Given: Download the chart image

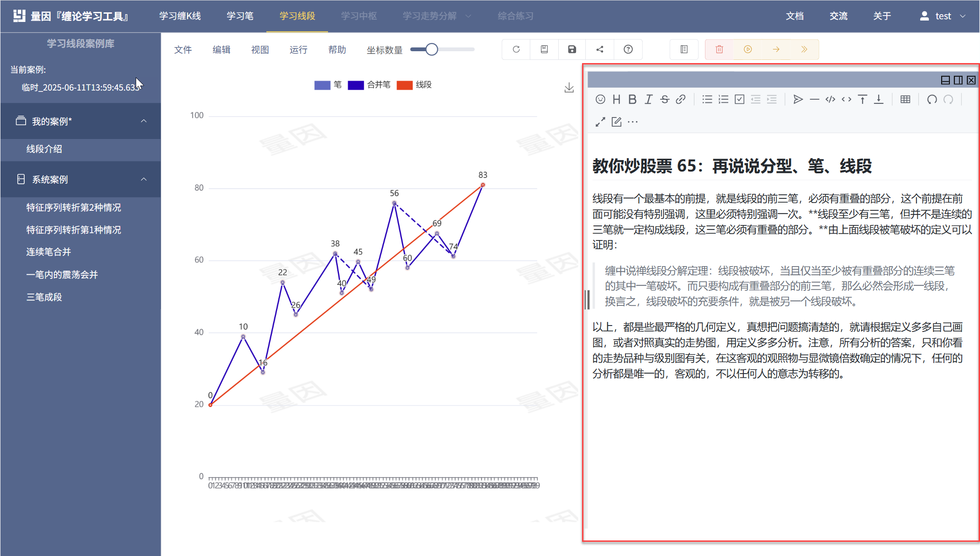Looking at the screenshot, I should coord(569,87).
